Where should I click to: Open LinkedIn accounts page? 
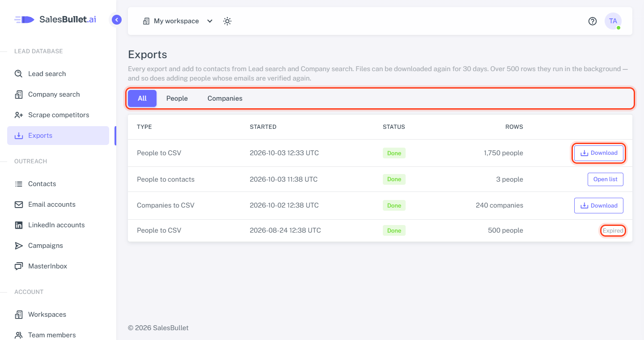click(58, 225)
